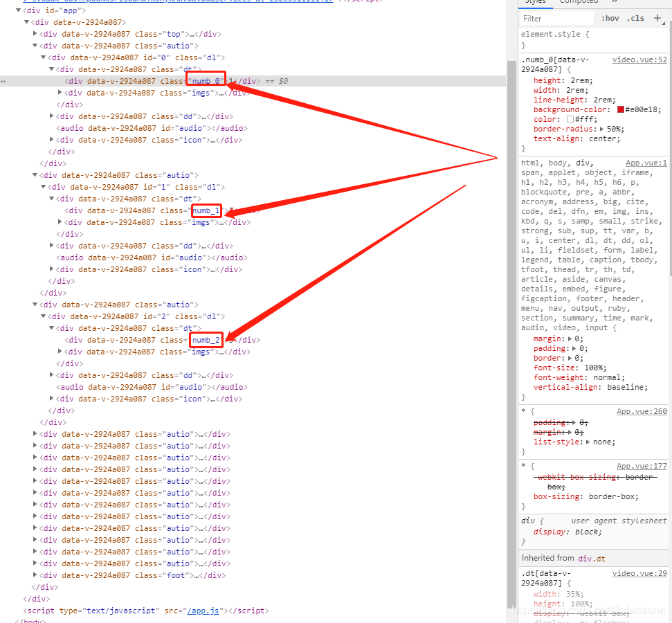This screenshot has height=623, width=672.
Task: Open the more tabs chevron beside Computed
Action: click(615, 1)
